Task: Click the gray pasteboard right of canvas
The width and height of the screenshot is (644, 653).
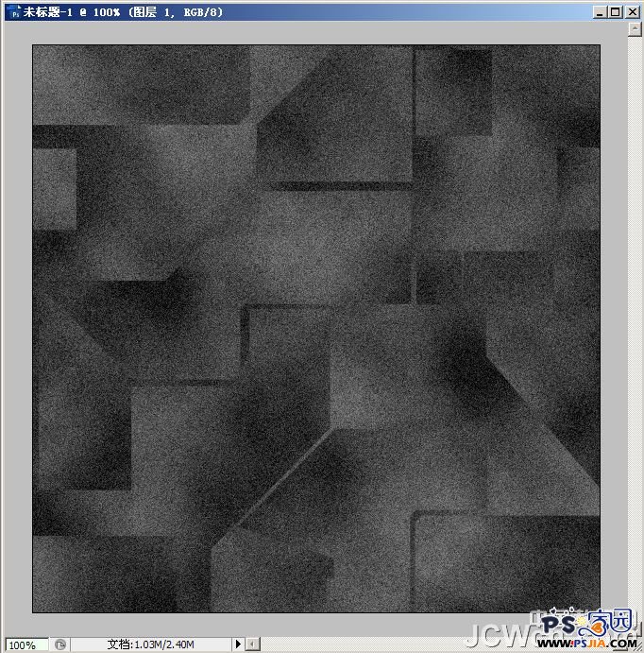Action: pos(614,331)
